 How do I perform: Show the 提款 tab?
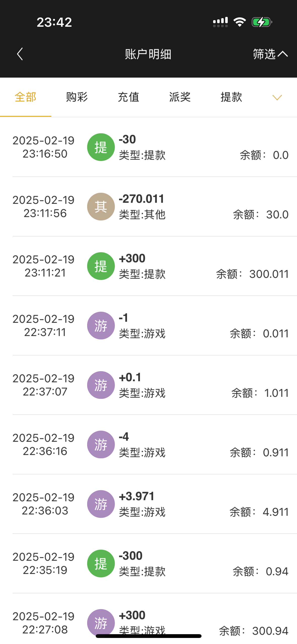(x=231, y=97)
